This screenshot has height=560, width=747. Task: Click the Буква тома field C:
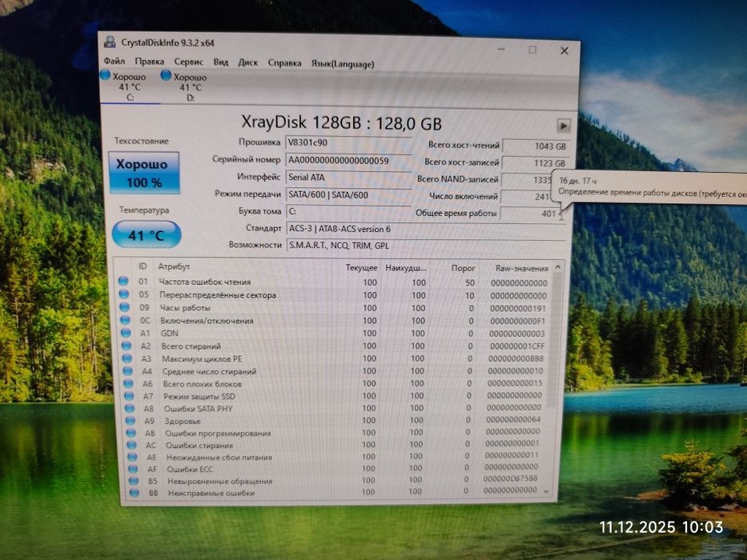click(x=349, y=211)
